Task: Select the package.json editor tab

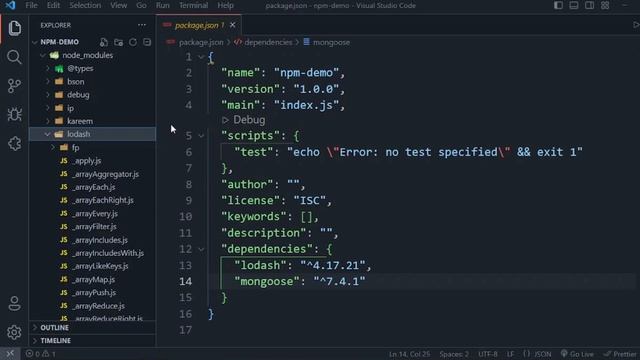Action: tap(199, 25)
